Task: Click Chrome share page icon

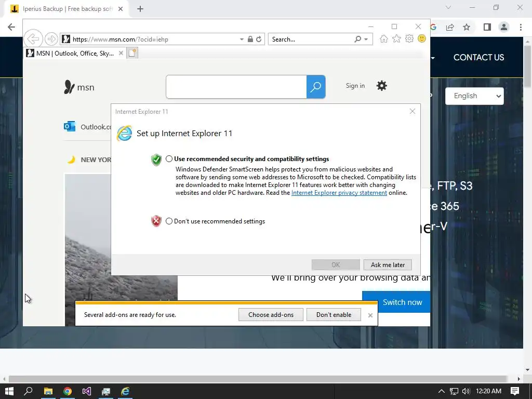Action: pyautogui.click(x=450, y=27)
